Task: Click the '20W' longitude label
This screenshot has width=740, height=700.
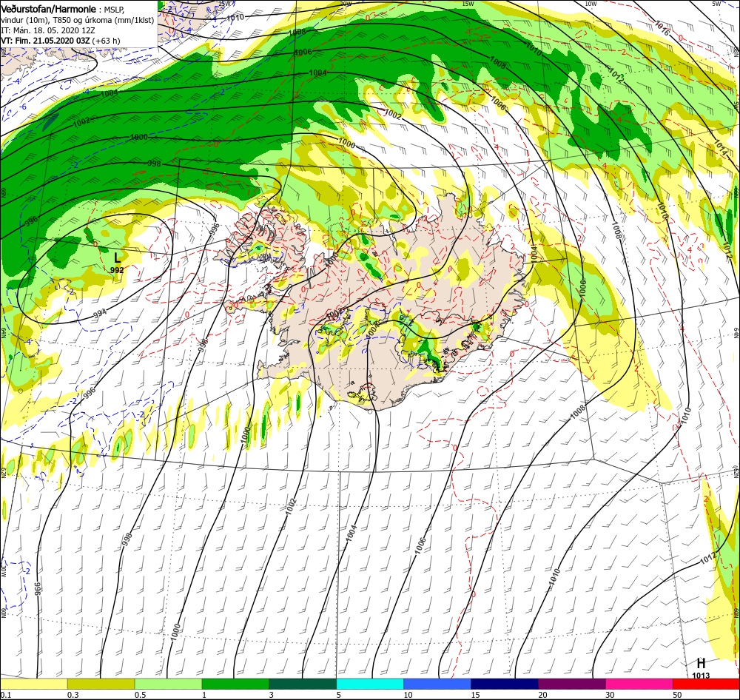Action: point(346,4)
